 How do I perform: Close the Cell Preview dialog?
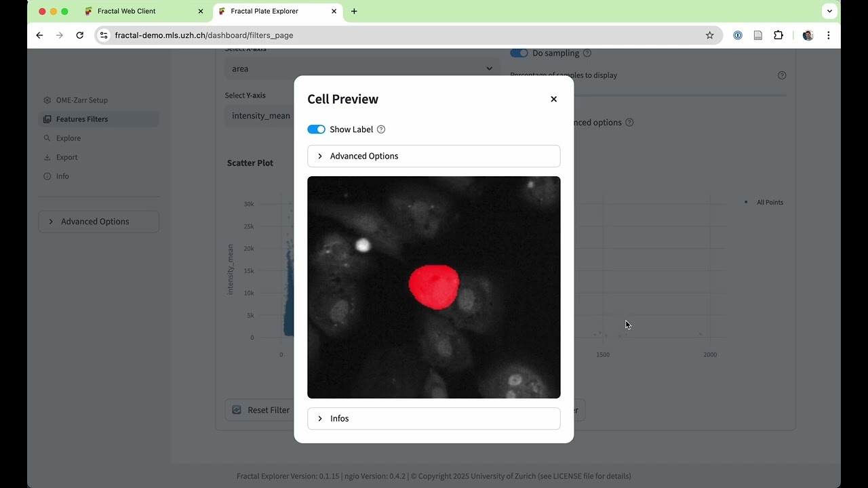tap(553, 99)
